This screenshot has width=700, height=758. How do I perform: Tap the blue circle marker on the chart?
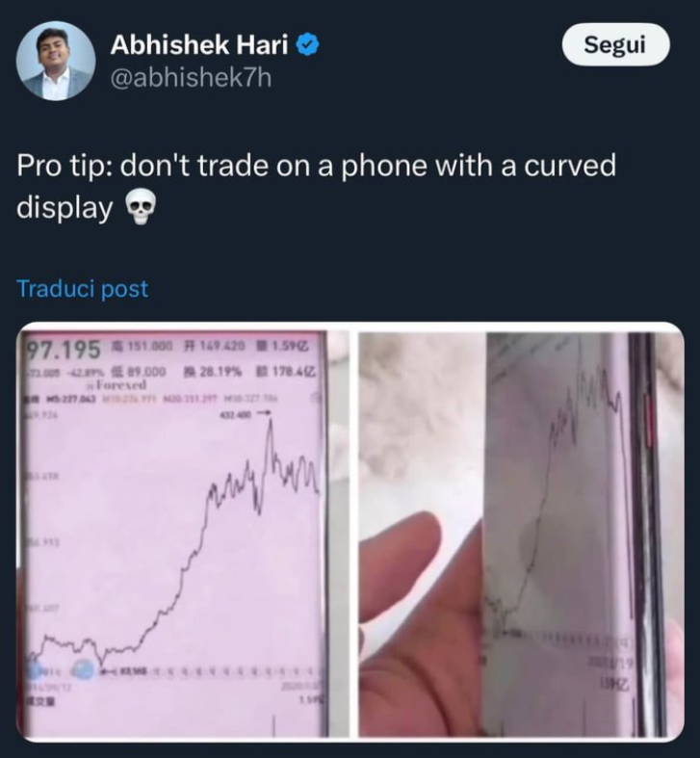click(83, 670)
